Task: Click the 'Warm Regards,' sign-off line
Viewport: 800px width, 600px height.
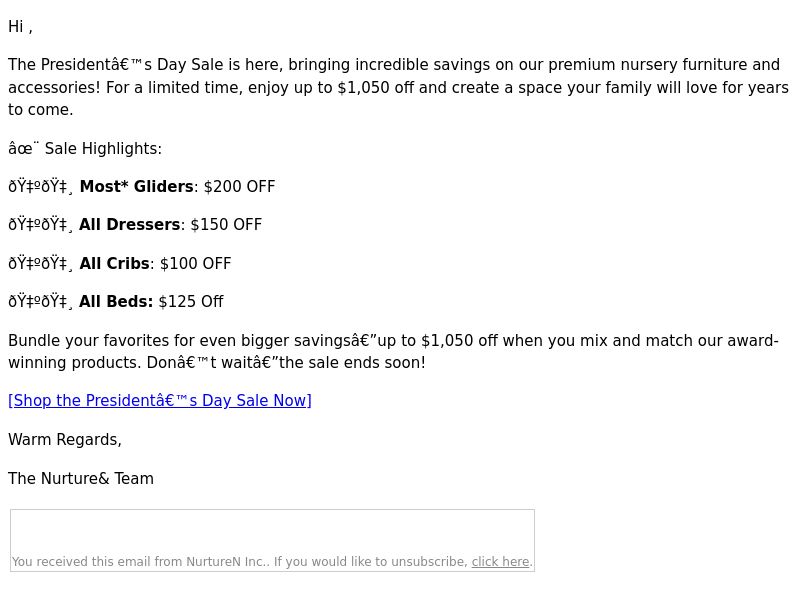Action: pyautogui.click(x=65, y=439)
